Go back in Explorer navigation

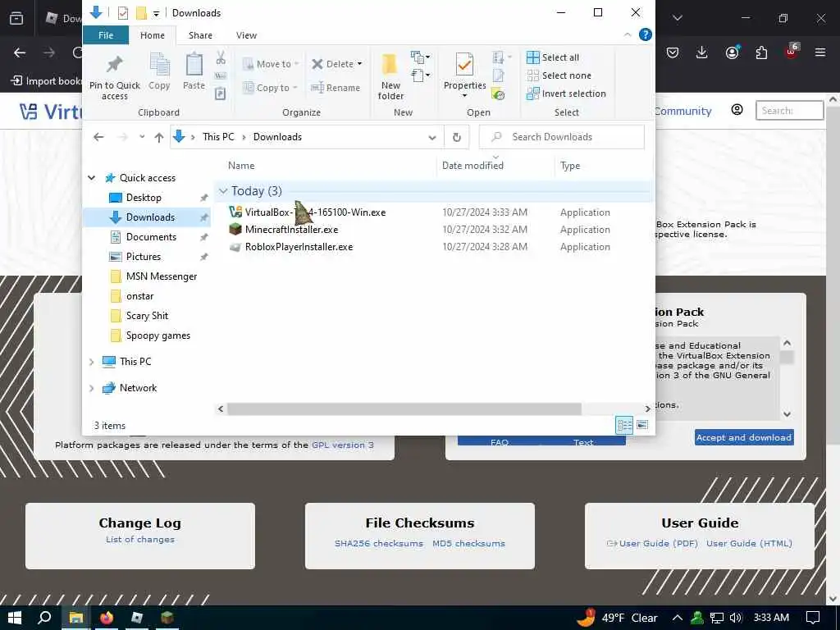98,137
